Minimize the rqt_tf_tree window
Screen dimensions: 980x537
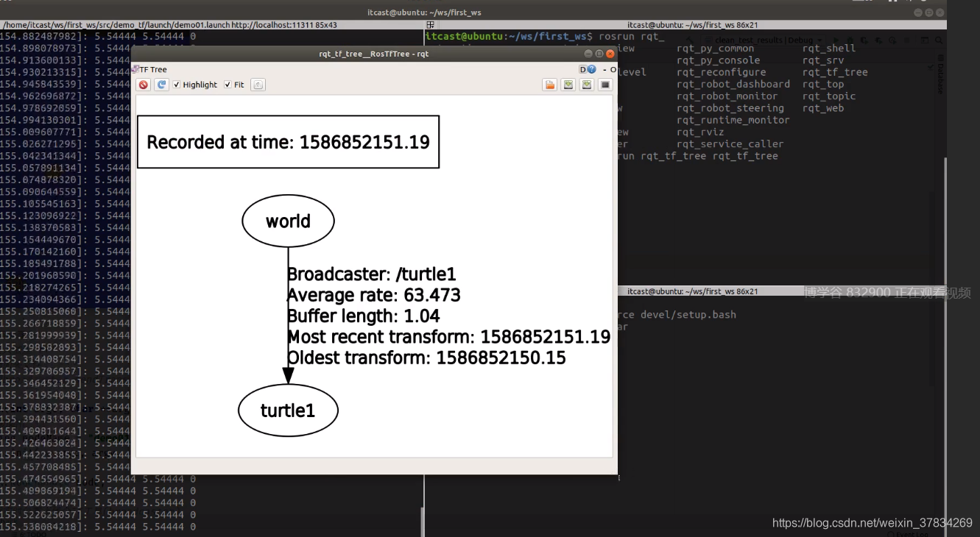click(588, 54)
